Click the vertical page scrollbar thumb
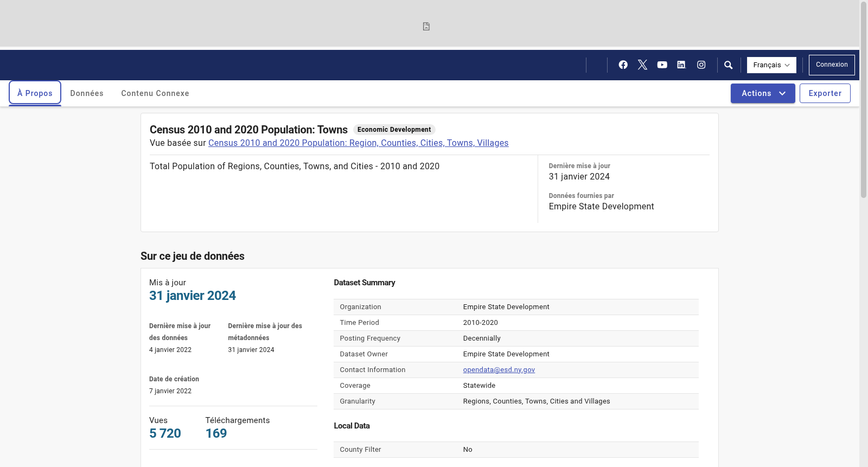The height and width of the screenshot is (467, 868). tap(864, 100)
